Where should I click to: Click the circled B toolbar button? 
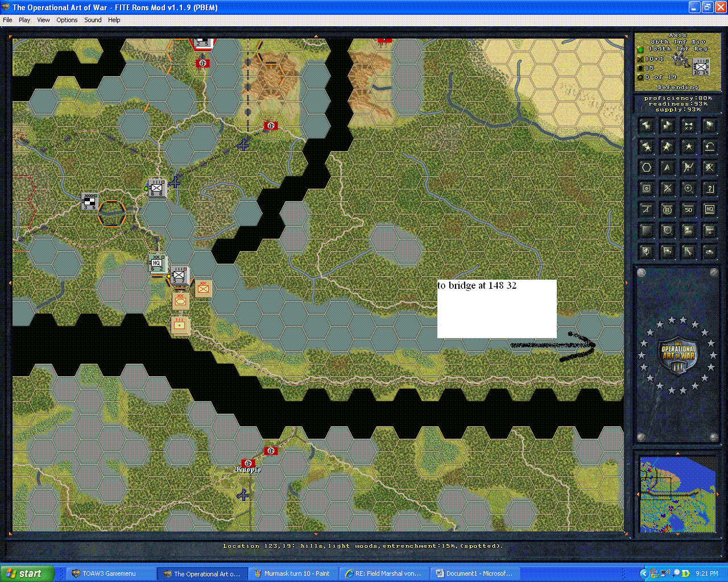tap(667, 210)
